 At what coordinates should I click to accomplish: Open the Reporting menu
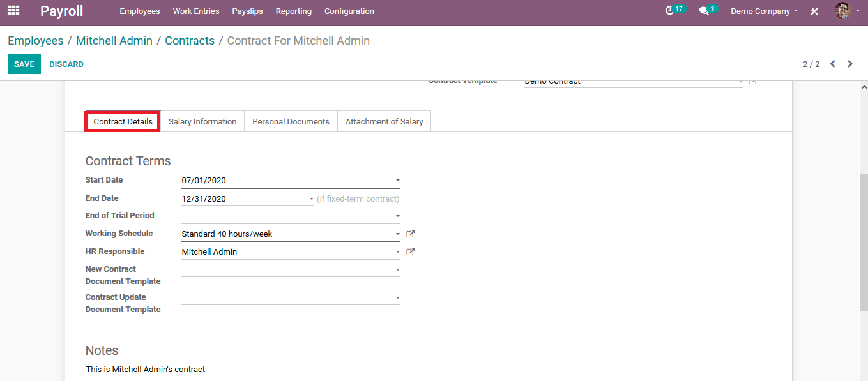point(293,11)
